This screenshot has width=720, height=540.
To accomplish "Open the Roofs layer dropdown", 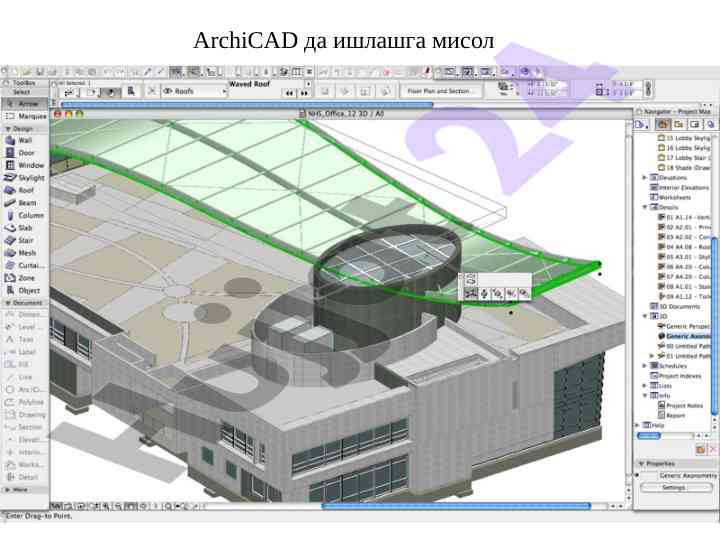I will click(195, 91).
